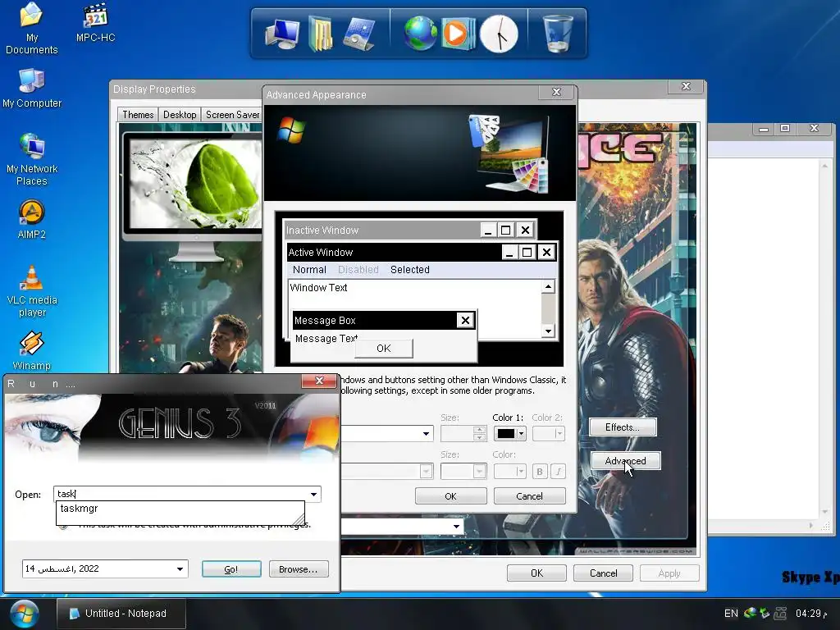
Task: Click the gray tray icon next to clock
Action: point(781,613)
